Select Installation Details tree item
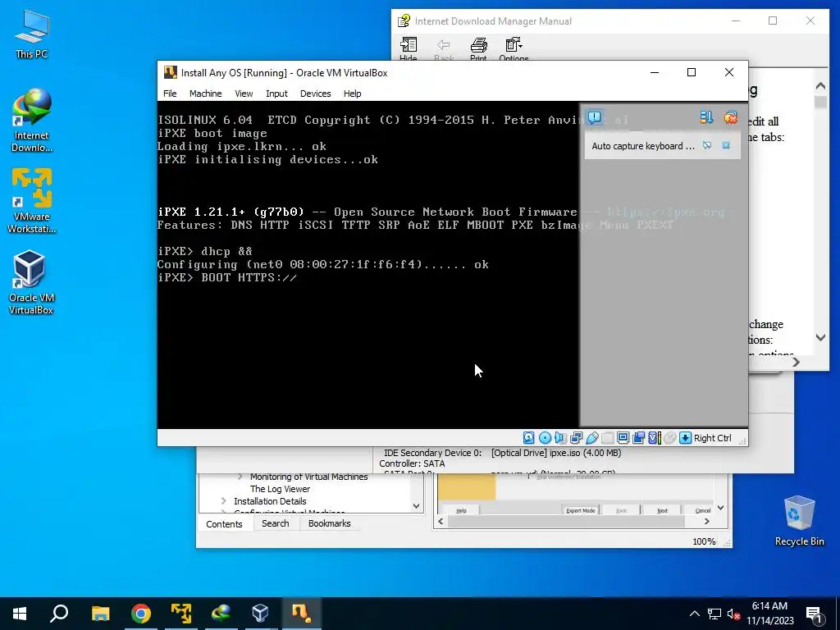The height and width of the screenshot is (630, 840). pyautogui.click(x=270, y=501)
